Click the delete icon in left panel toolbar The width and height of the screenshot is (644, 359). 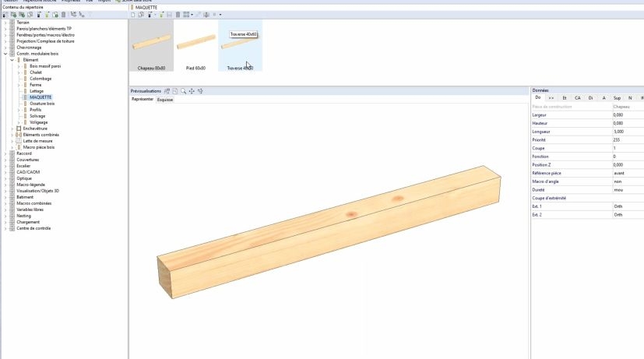tap(63, 14)
